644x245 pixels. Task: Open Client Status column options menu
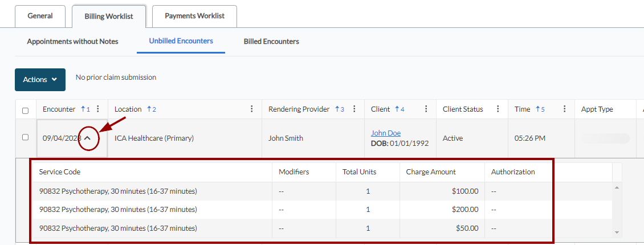pyautogui.click(x=498, y=109)
